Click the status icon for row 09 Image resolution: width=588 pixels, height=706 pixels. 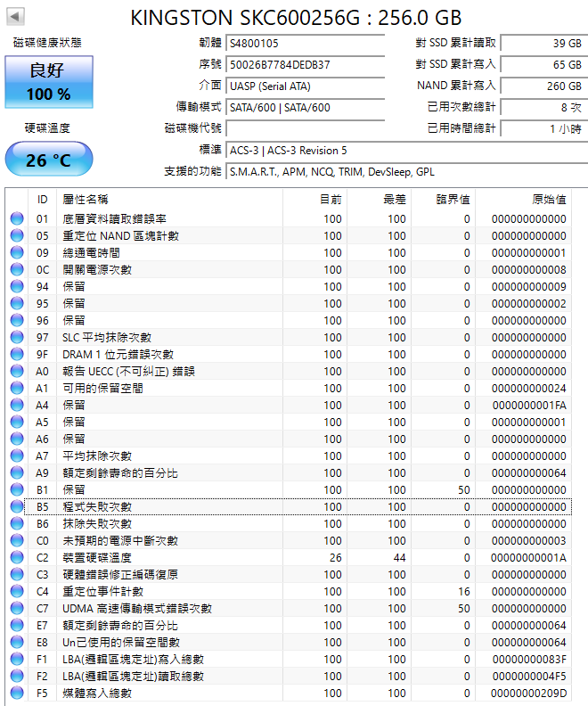[x=17, y=252]
